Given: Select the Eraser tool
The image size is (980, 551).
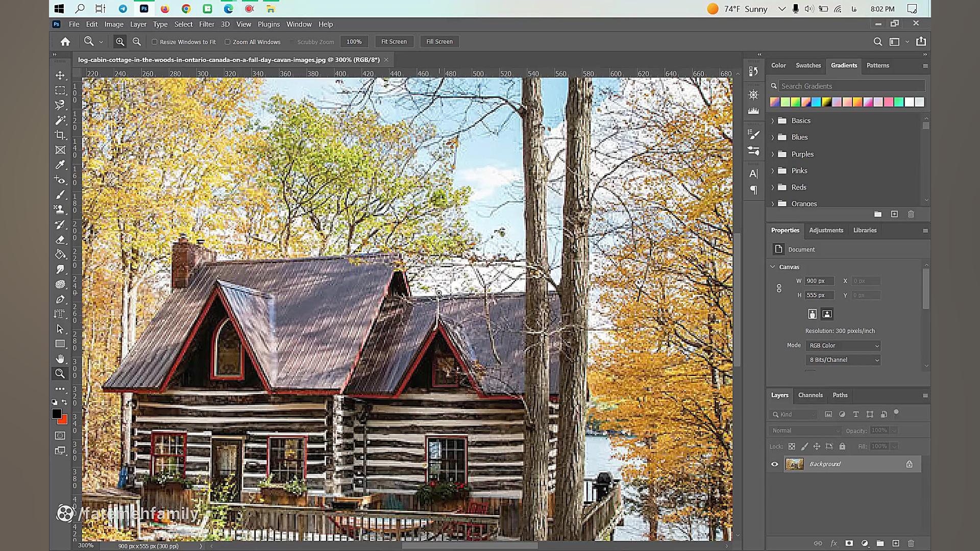Looking at the screenshot, I should [x=60, y=239].
